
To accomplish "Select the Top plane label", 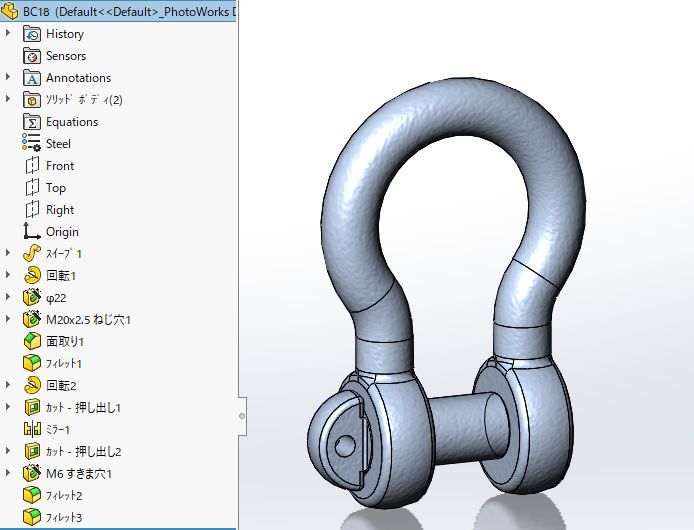I will point(56,188).
